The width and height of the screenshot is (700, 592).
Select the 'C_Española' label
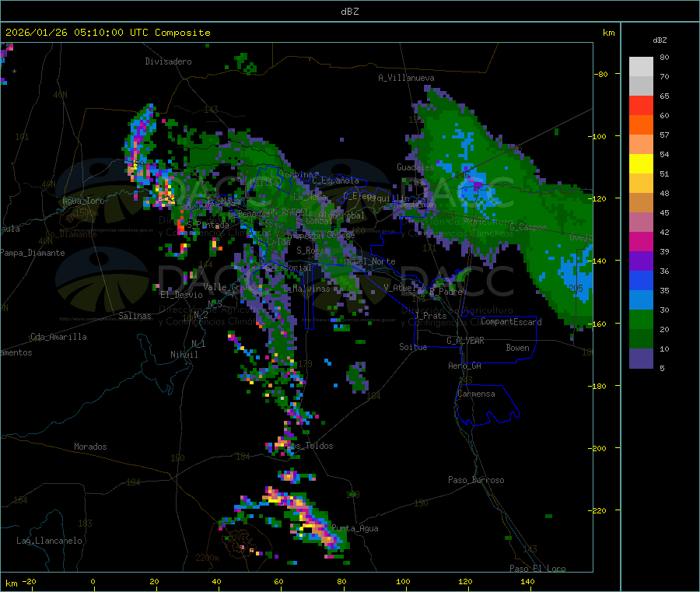coord(336,180)
